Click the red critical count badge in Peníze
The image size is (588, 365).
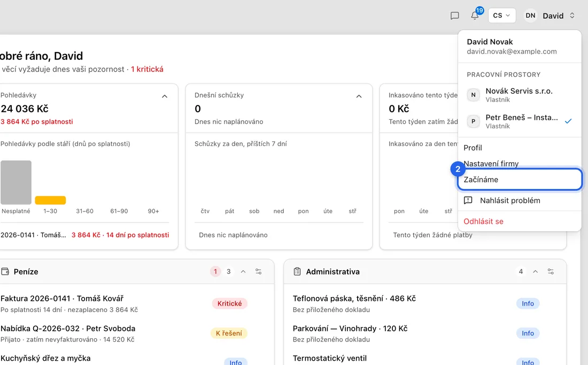point(215,271)
